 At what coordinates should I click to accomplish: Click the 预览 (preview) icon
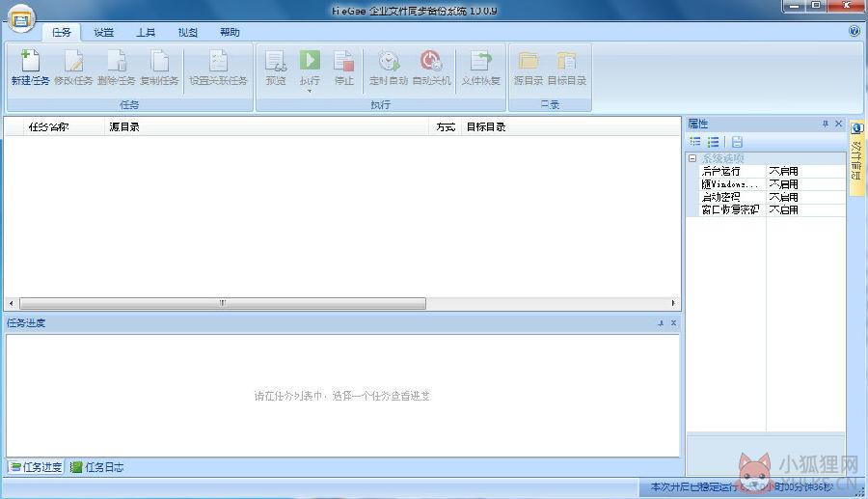[276, 61]
